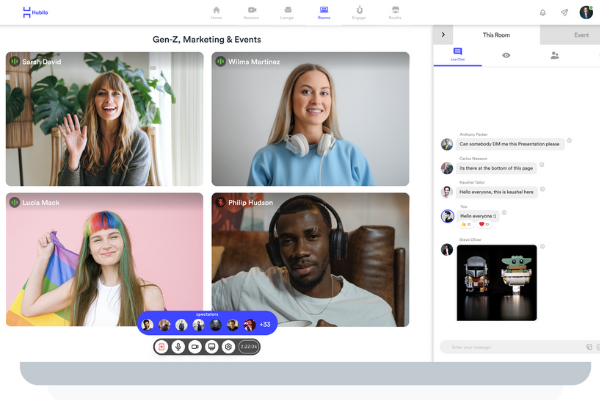Screen dimensions: 600x400
Task: Click your own chat avatar
Action: (447, 216)
